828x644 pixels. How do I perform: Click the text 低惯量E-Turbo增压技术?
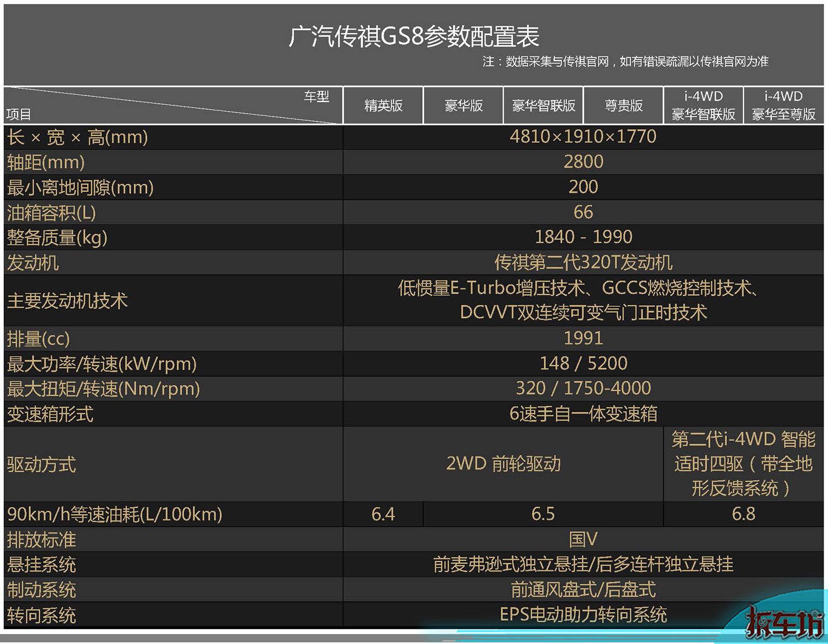tap(491, 288)
